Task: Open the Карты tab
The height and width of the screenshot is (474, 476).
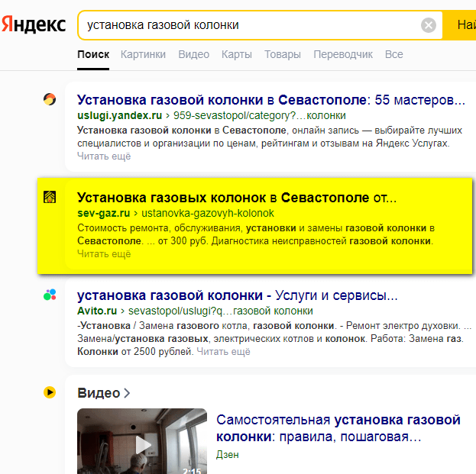Action: 237,54
